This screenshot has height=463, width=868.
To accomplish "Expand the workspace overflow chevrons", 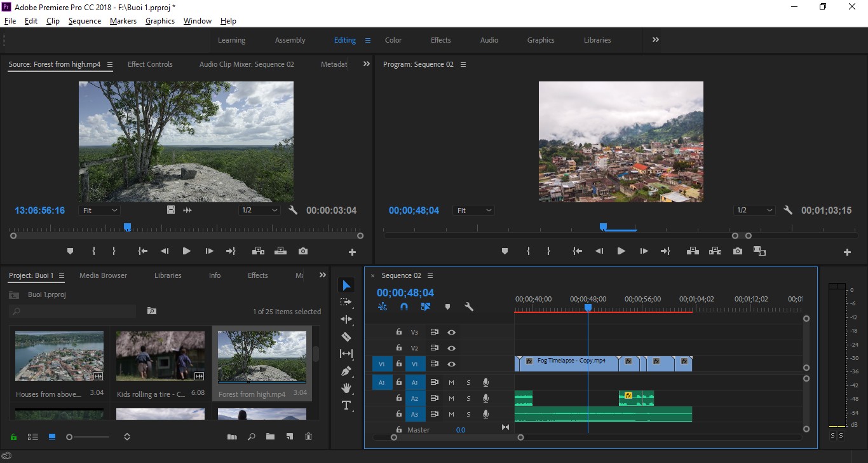I will (x=655, y=39).
